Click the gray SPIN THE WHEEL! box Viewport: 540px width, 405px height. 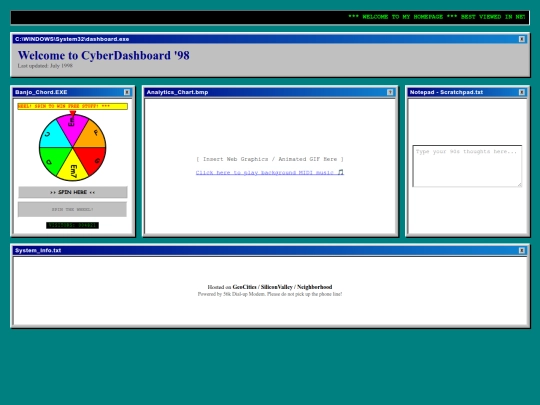[x=72, y=209]
